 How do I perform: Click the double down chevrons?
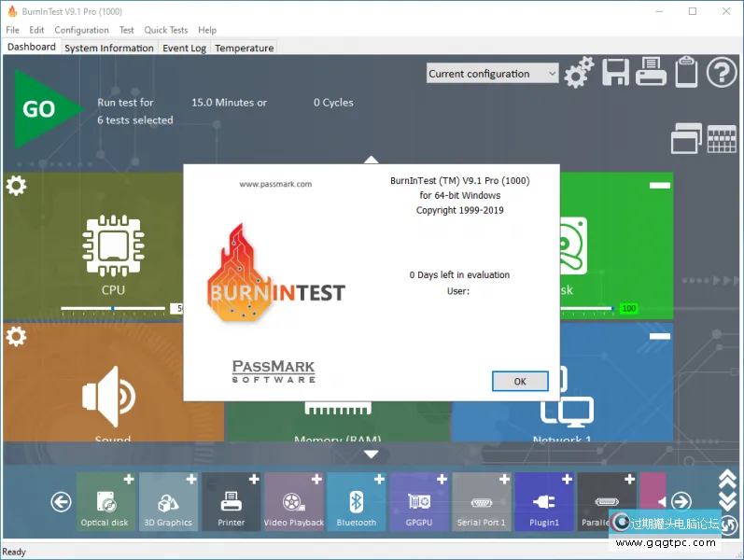[727, 500]
